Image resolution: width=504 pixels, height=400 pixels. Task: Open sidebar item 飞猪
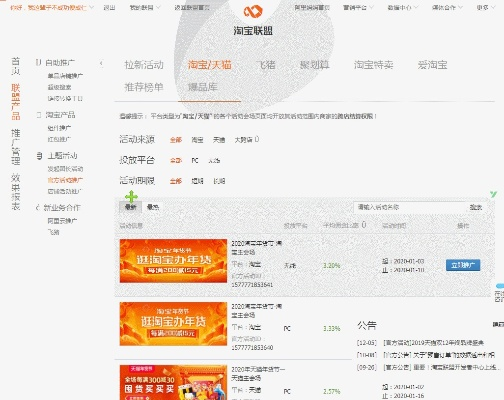[53, 232]
